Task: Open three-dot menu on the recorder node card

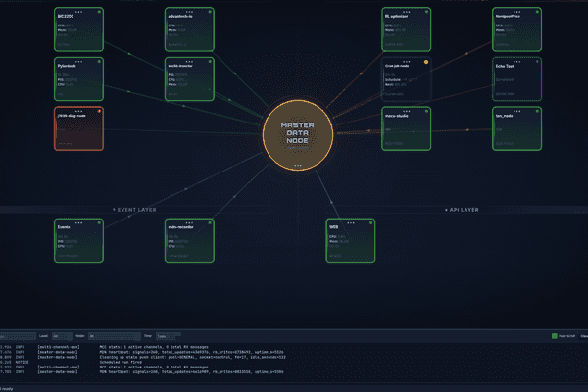Action: tap(189, 222)
